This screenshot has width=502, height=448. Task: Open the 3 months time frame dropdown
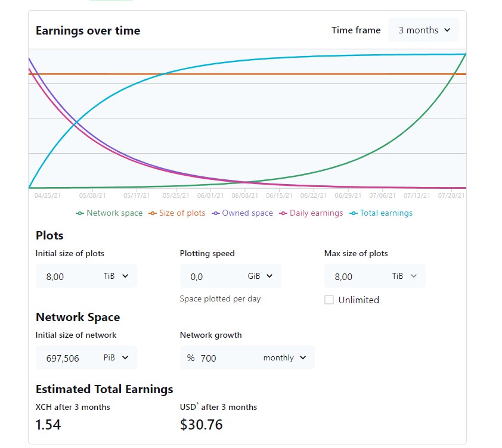pyautogui.click(x=423, y=30)
